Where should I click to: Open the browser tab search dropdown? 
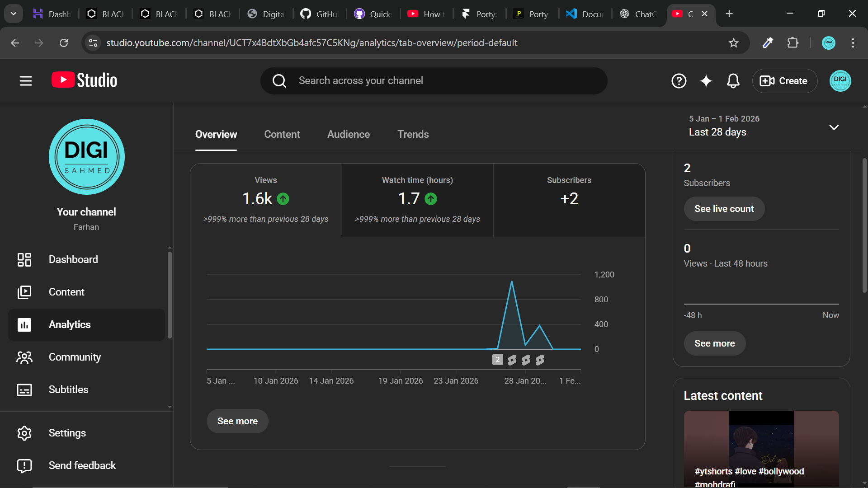(14, 14)
